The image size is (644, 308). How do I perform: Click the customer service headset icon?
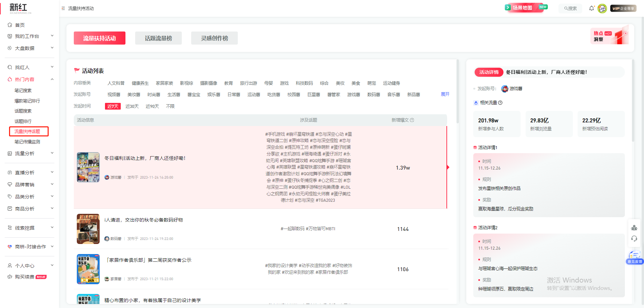click(x=634, y=239)
